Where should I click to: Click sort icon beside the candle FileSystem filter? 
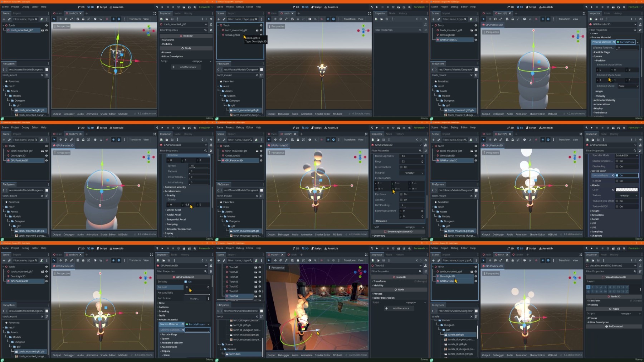pos(476,317)
